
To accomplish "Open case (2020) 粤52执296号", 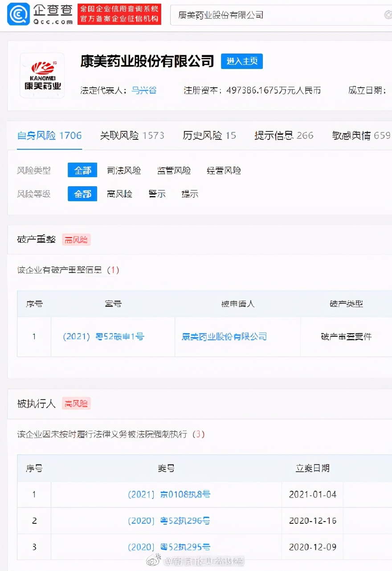I will (x=169, y=521).
